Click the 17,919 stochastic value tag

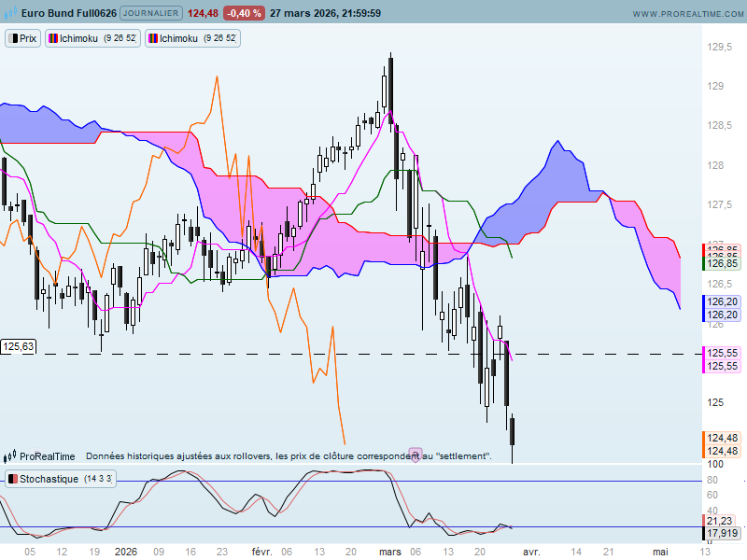pyautogui.click(x=723, y=534)
